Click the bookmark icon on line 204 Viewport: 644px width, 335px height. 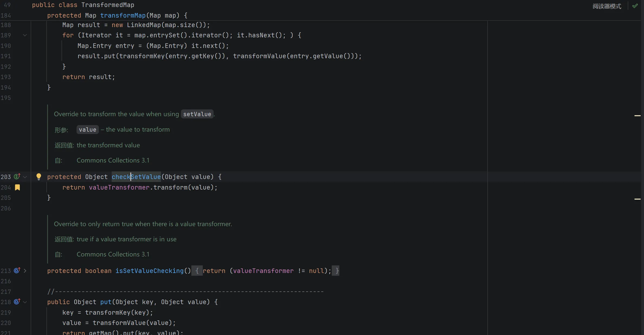pyautogui.click(x=17, y=187)
